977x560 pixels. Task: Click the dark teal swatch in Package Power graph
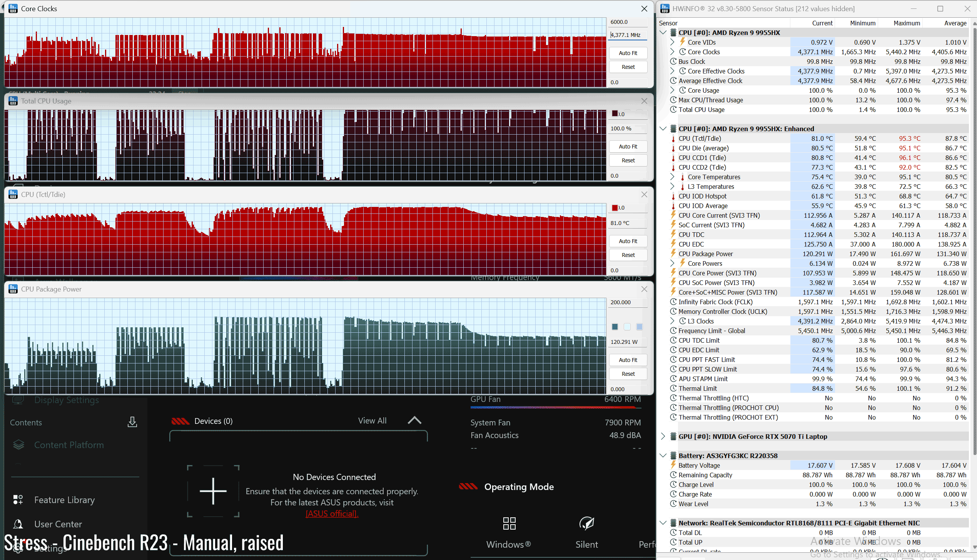pos(615,327)
